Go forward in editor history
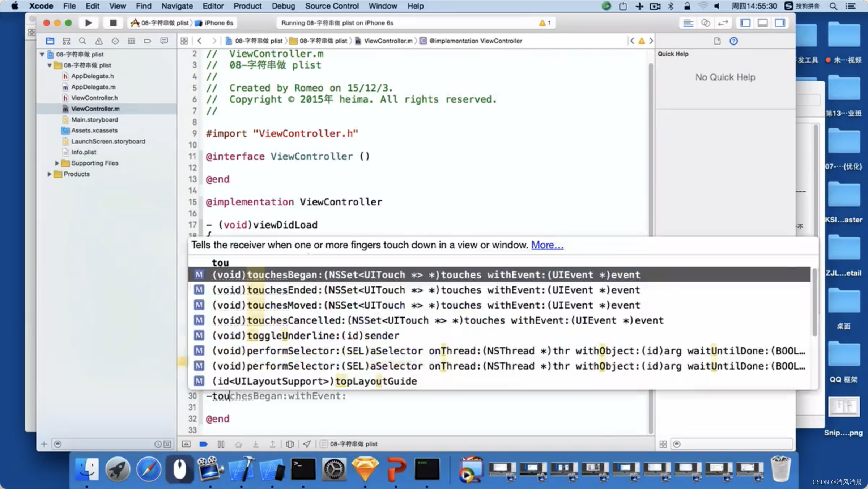The image size is (868, 489). (214, 41)
